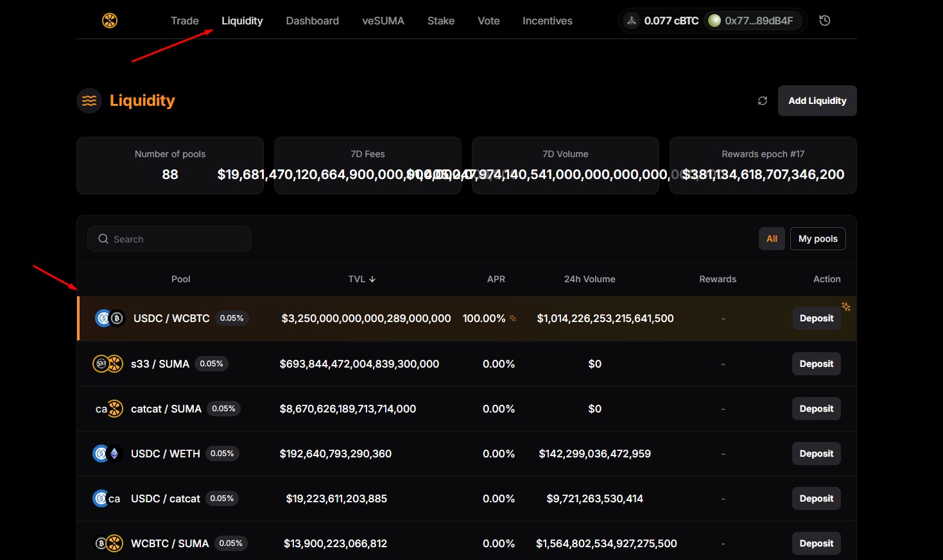This screenshot has width=943, height=560.
Task: Open the Incentives page
Action: click(547, 21)
